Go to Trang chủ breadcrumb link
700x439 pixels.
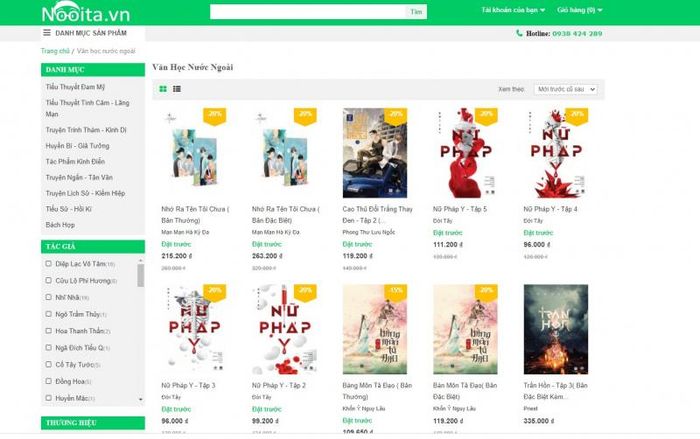[55, 51]
